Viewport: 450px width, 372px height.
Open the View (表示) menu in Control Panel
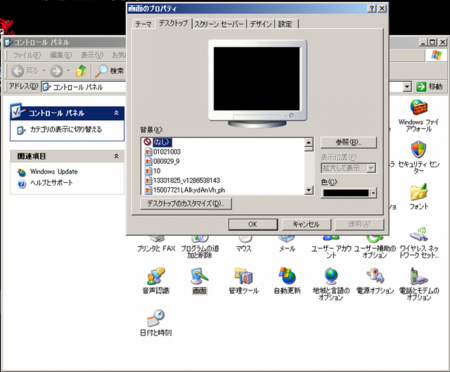[92, 55]
